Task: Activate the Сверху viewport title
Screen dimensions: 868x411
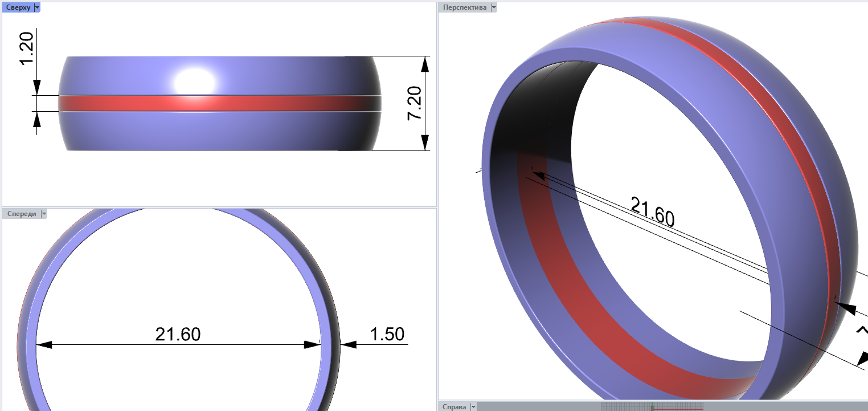Action: pos(18,7)
